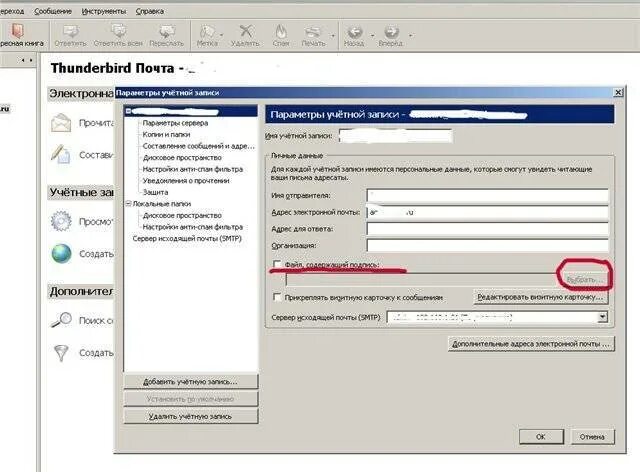Cancel dialog with Отмена button
This screenshot has height=472, width=640.
(592, 436)
